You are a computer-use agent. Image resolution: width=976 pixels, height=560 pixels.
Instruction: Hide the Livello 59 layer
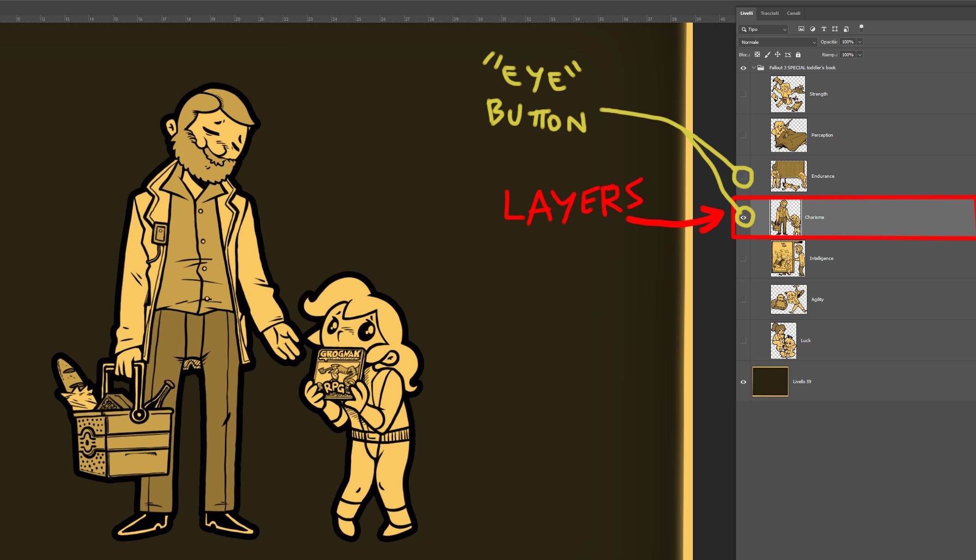(x=743, y=382)
